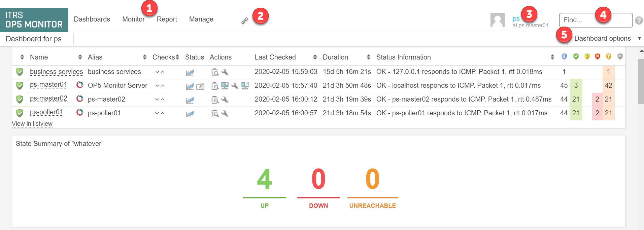Screen dimensions: 644x230
Task: Click the up chevron in ps-poller01 alias row
Action: pyautogui.click(x=163, y=113)
